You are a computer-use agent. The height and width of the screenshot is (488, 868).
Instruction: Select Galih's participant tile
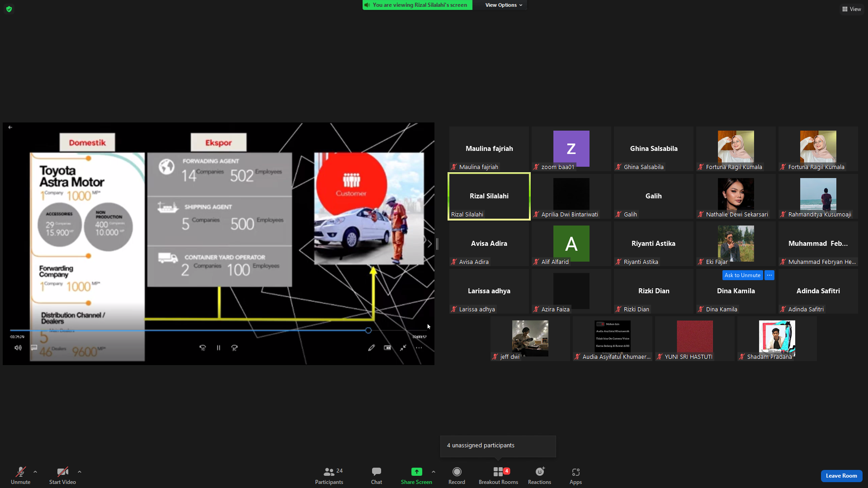click(x=654, y=197)
